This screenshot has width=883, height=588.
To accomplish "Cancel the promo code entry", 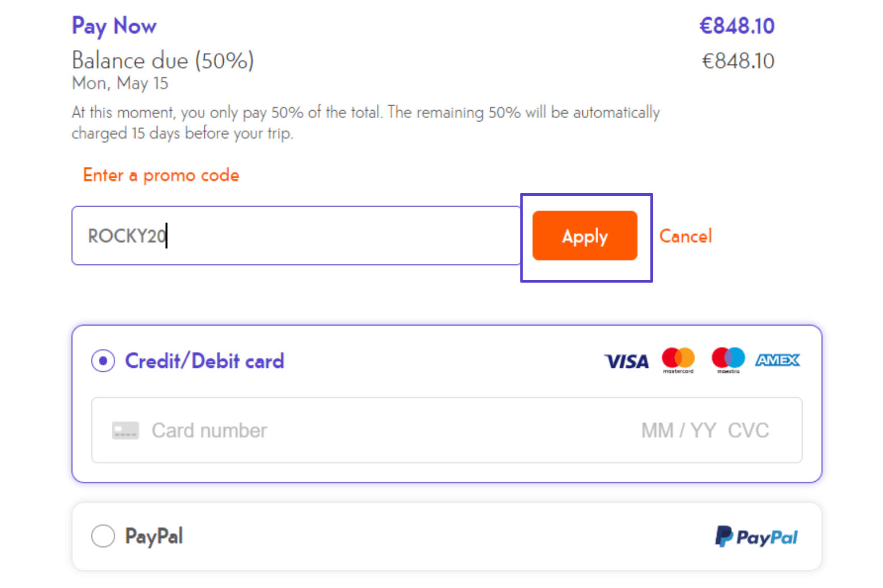I will pos(686,236).
